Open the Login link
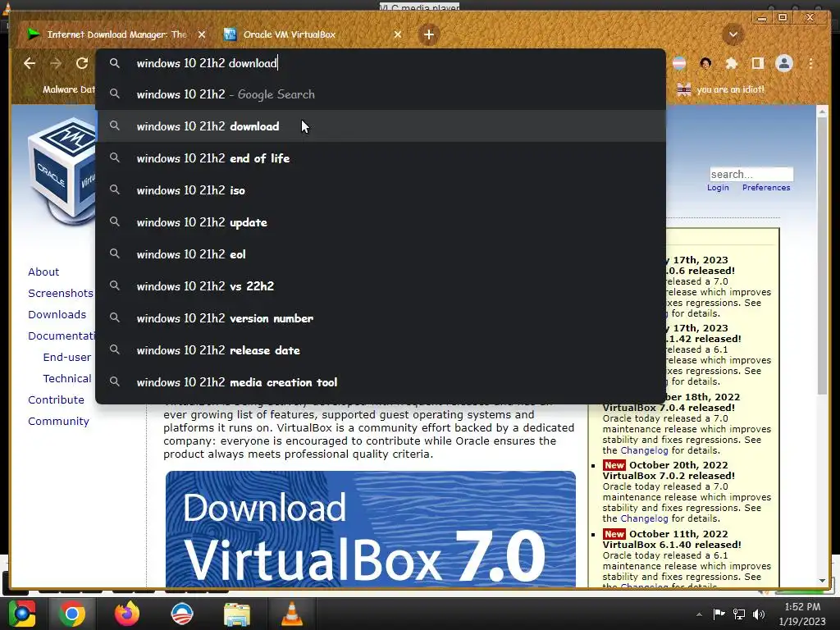Screen dimensions: 840x630 [718, 188]
